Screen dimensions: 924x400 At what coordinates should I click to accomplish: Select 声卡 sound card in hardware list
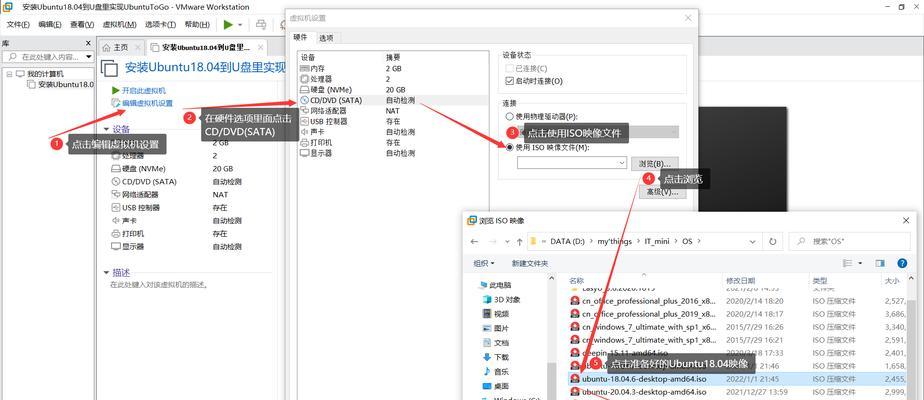[393, 132]
